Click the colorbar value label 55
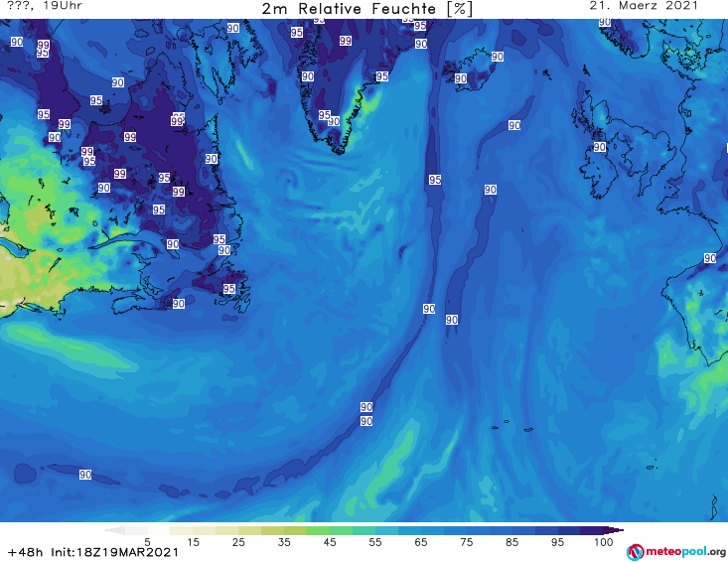Screen dimensions: 728x562 (x=374, y=542)
